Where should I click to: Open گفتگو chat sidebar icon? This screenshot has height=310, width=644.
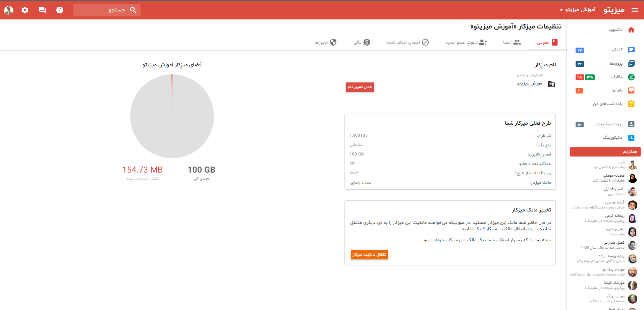(631, 50)
